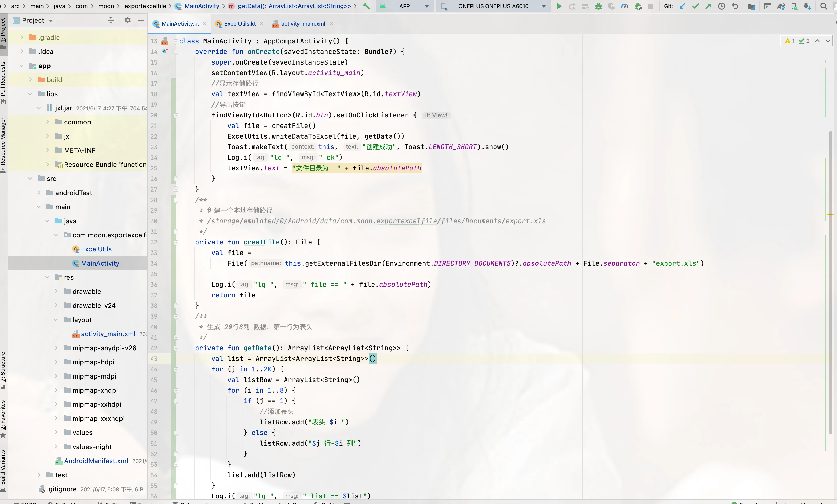This screenshot has height=504, width=837.
Task: Open Project Structure icon in toolbar
Action: [x=751, y=6]
